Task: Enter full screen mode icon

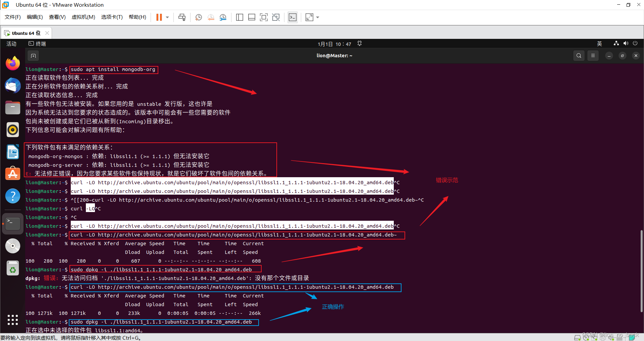Action: pyautogui.click(x=264, y=17)
